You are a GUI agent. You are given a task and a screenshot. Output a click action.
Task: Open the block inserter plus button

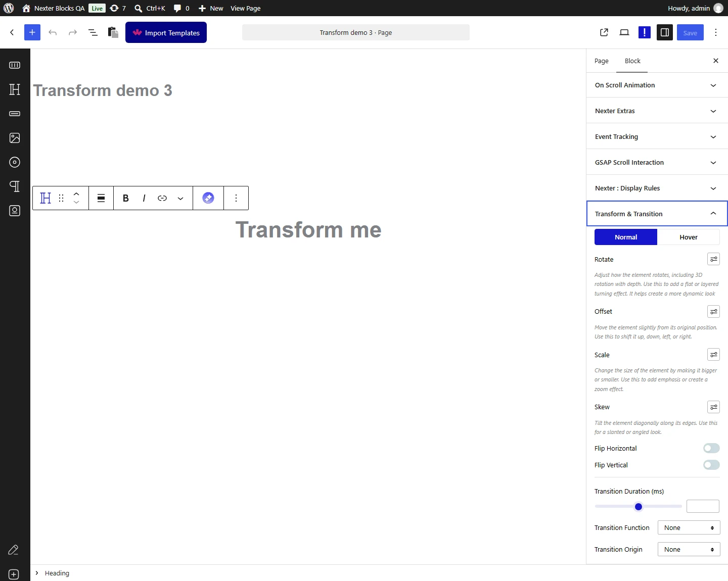(x=32, y=32)
